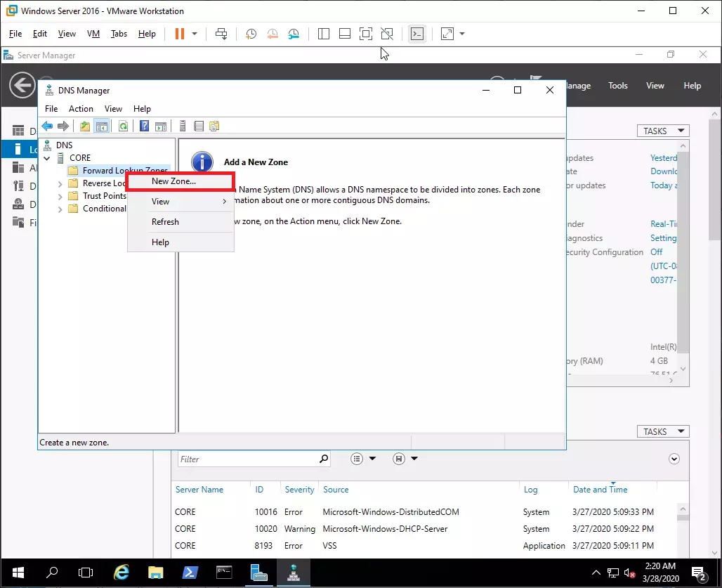Viewport: 722px width, 588px height.
Task: Select Help in the context menu
Action: pyautogui.click(x=180, y=242)
